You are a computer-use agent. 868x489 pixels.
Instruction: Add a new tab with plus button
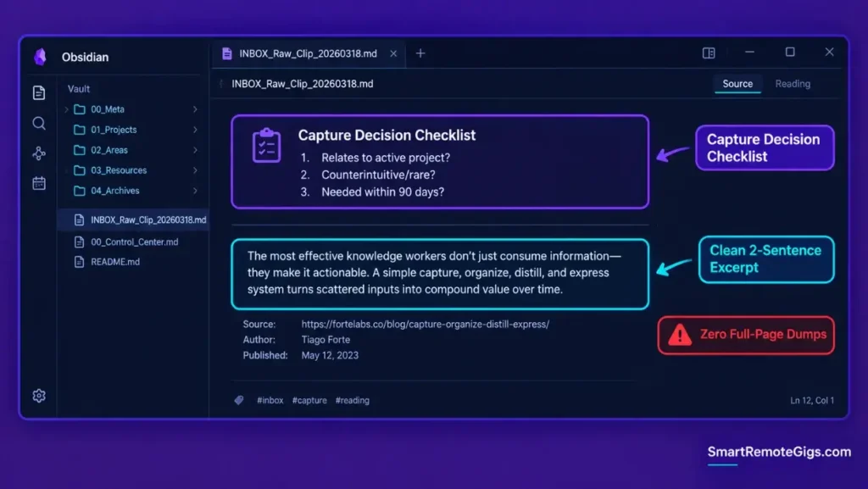point(420,53)
